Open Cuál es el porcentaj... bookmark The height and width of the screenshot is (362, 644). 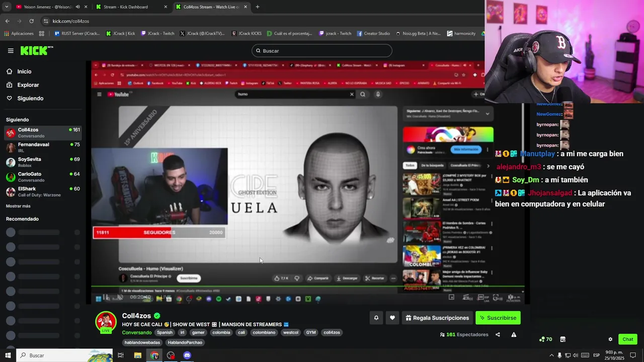289,34
